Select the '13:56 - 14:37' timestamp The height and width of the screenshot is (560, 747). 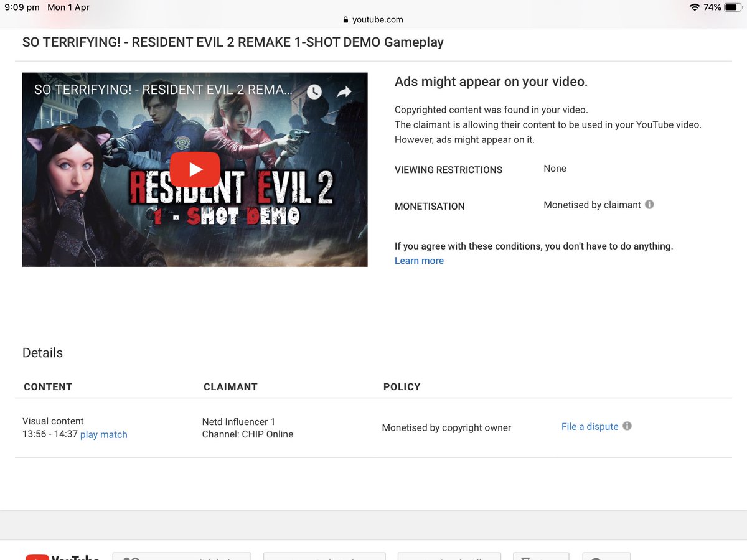coord(50,434)
